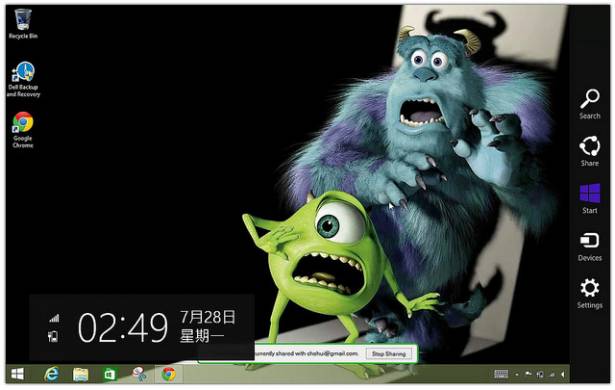The height and width of the screenshot is (390, 615).
Task: Open the Windows Store taskbar icon
Action: [x=110, y=374]
